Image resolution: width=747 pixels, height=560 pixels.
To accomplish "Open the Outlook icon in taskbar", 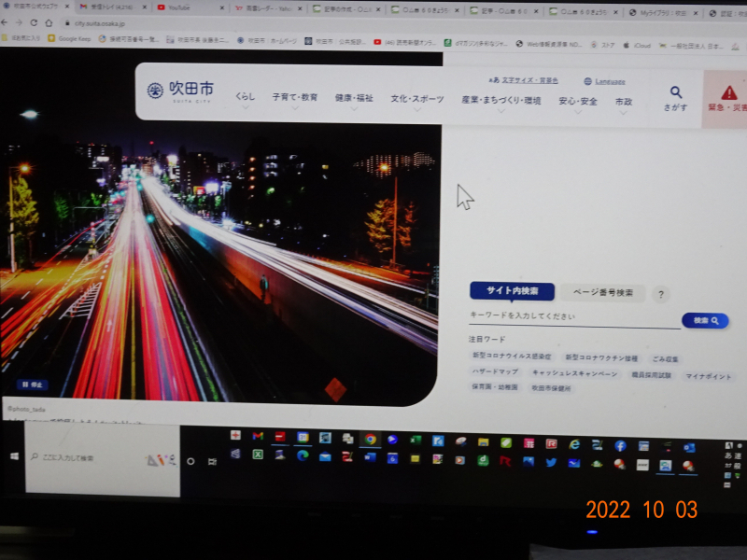I will (689, 448).
